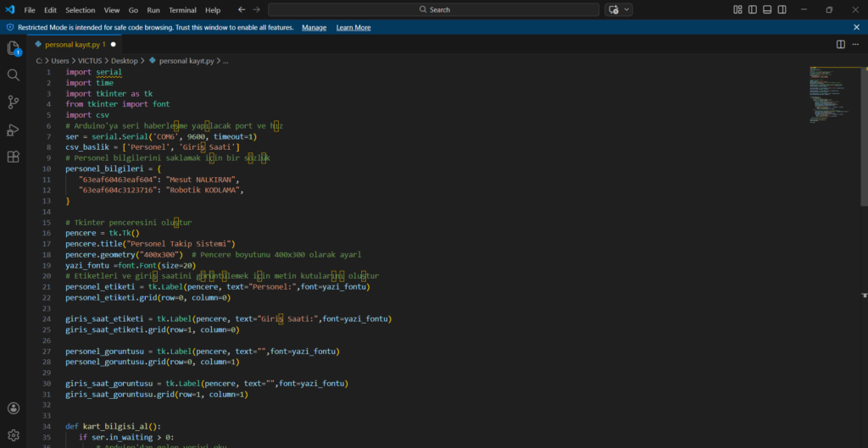
Task: Toggle the bottom panel visibility
Action: pyautogui.click(x=768, y=9)
